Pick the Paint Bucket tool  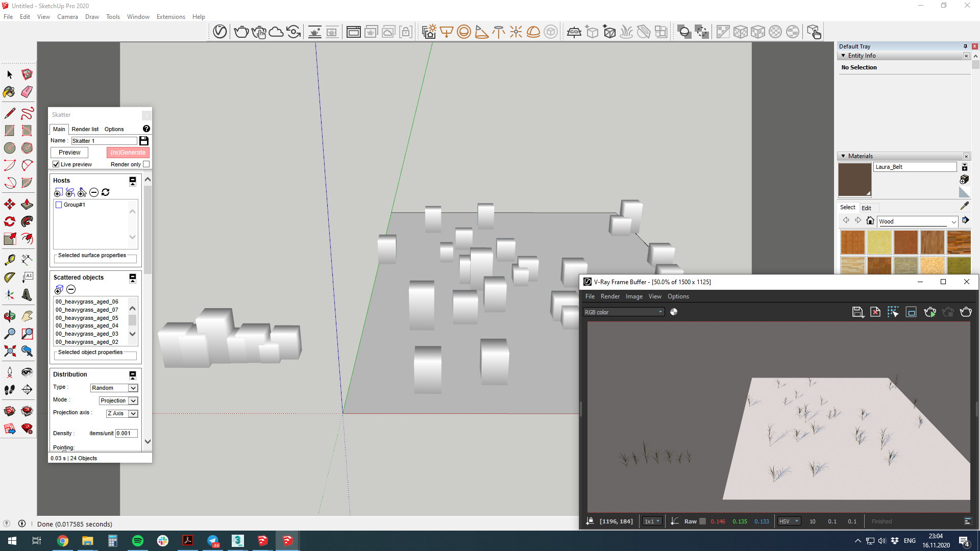(x=10, y=92)
